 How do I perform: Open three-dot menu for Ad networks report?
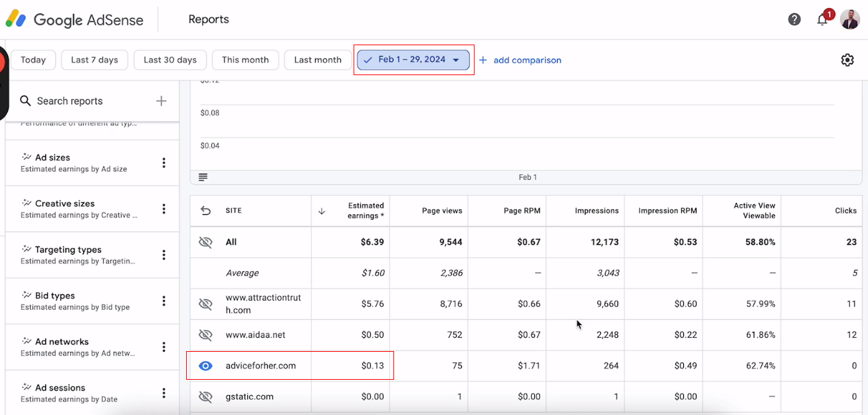tap(163, 347)
